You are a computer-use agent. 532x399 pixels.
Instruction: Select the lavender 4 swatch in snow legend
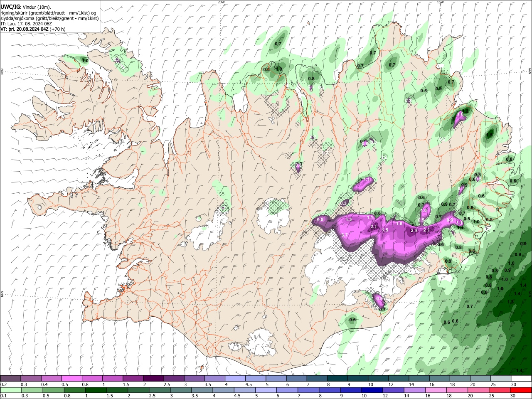pos(235,378)
